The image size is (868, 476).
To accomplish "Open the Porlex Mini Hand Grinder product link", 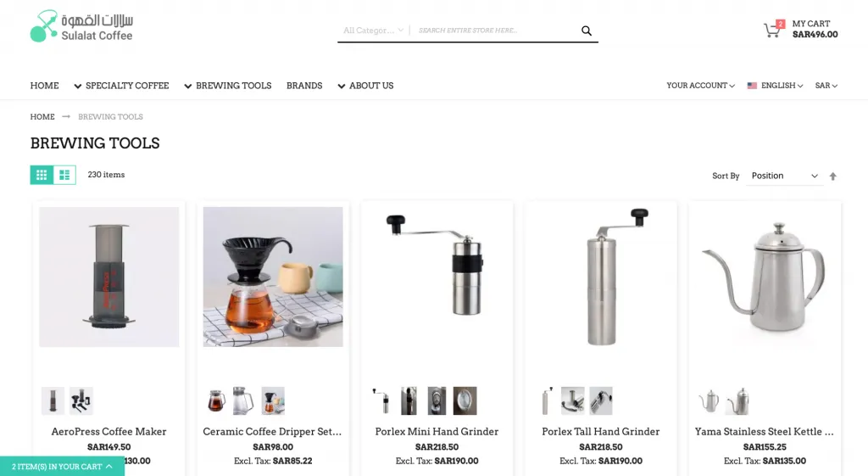I will click(437, 431).
